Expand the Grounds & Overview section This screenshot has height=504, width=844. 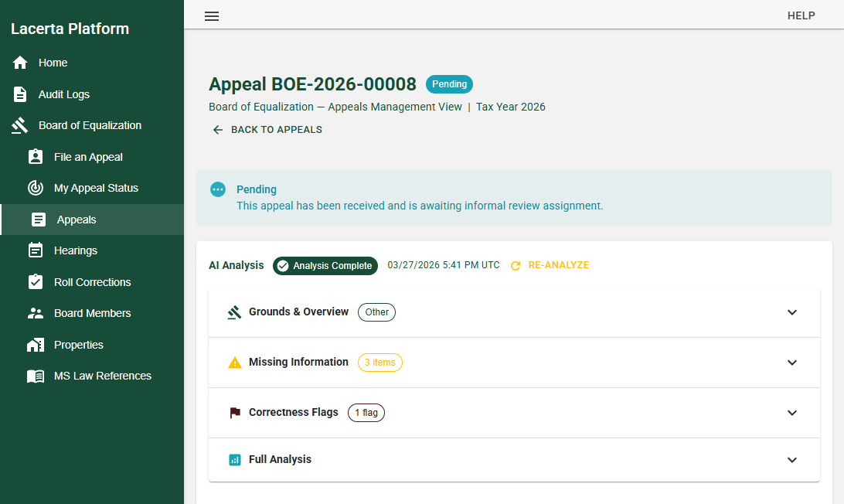click(x=791, y=312)
